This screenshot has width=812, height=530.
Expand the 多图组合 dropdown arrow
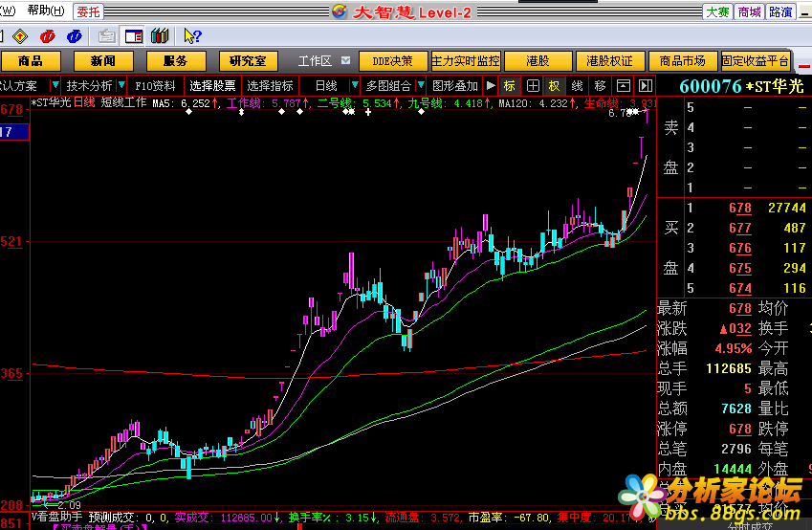(421, 85)
